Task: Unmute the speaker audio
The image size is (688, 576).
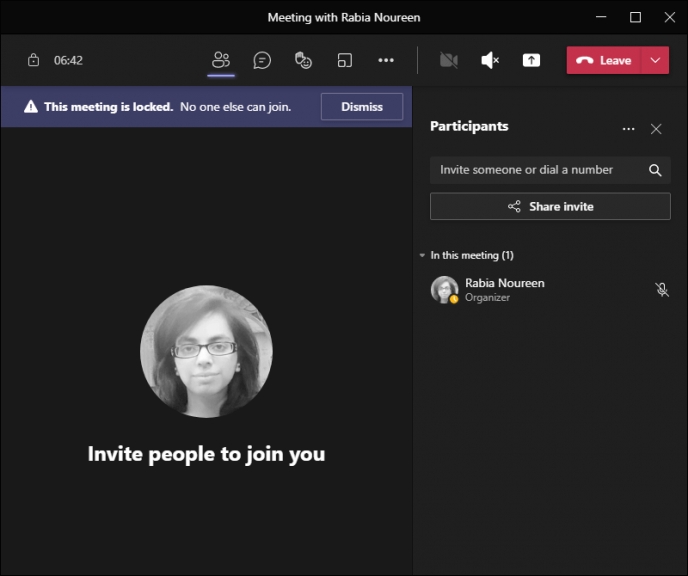Action: click(x=490, y=60)
